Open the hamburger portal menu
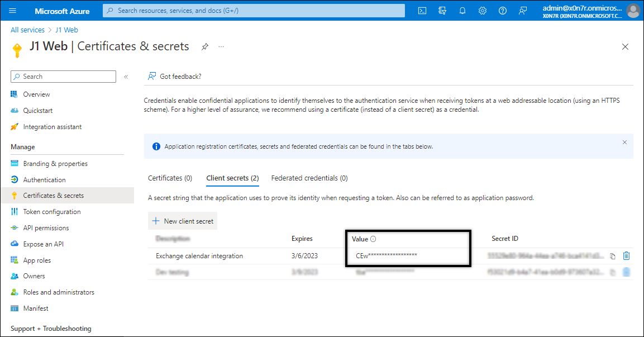The height and width of the screenshot is (337, 644). coord(13,11)
